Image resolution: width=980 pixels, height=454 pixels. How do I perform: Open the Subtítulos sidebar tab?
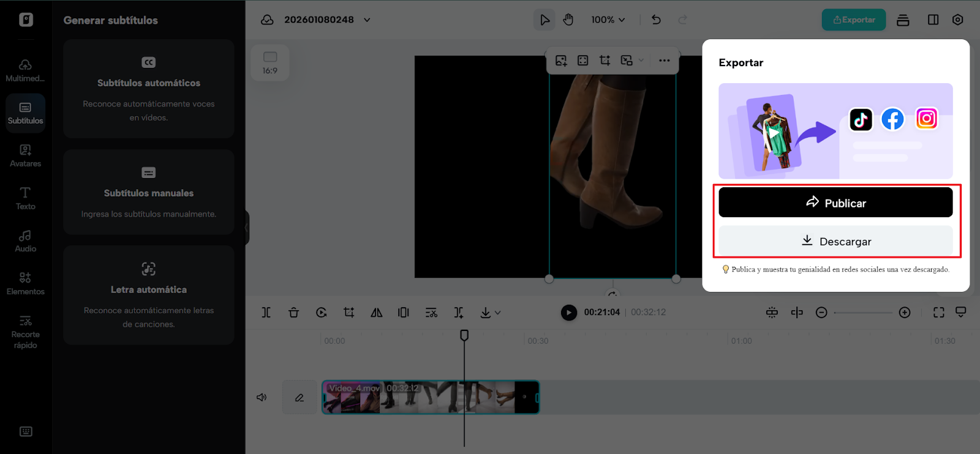[25, 113]
